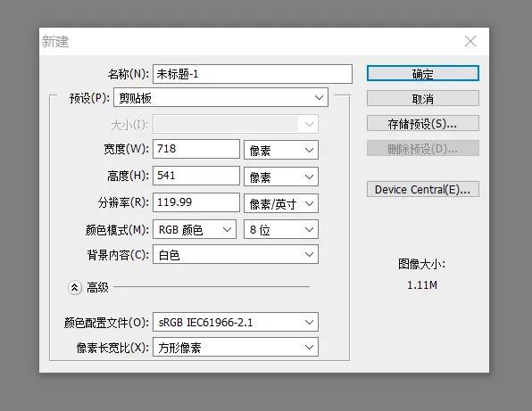Click the 取消 button
532x411 pixels.
(x=423, y=99)
